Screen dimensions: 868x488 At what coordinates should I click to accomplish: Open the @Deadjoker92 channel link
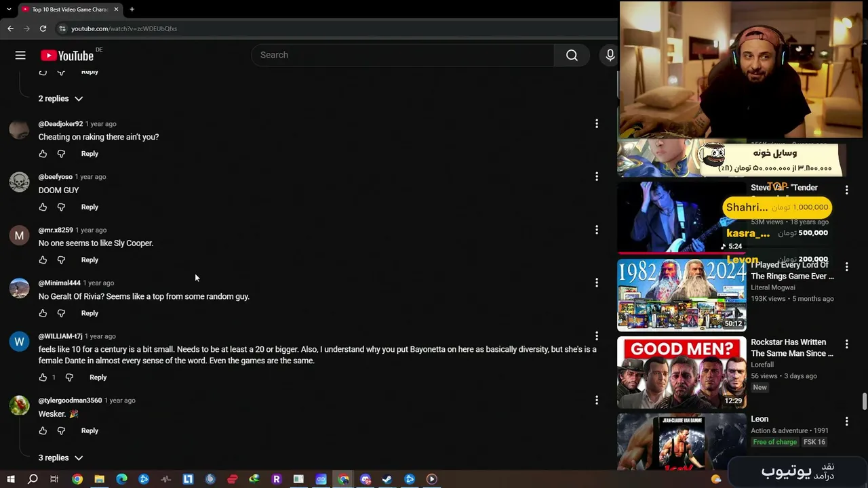click(60, 124)
